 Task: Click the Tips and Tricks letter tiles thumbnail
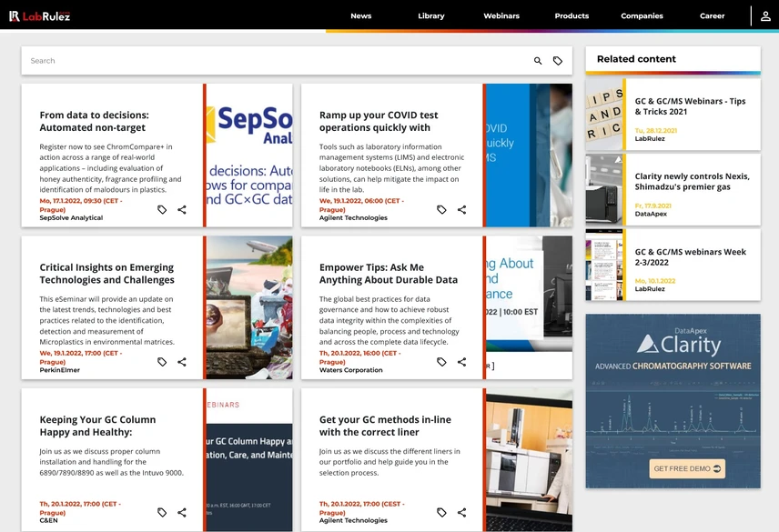[x=604, y=115]
